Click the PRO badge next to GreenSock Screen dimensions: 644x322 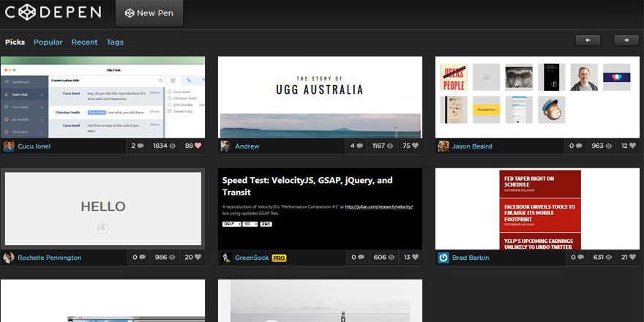[279, 258]
